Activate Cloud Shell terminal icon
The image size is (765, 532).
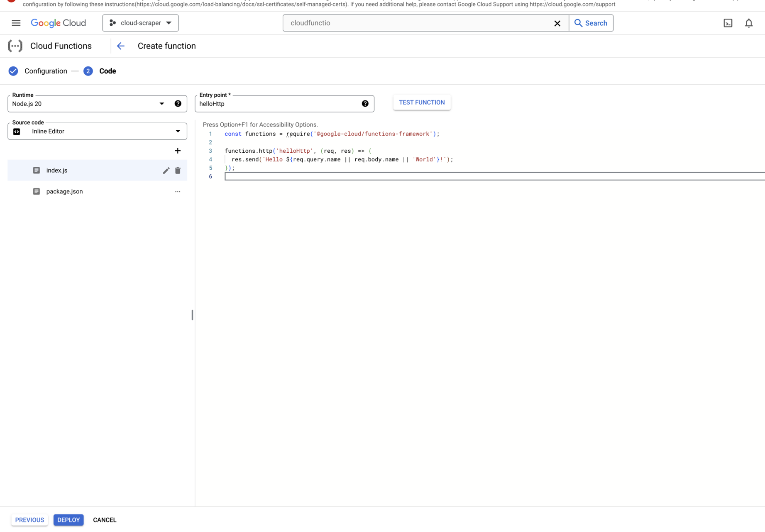tap(728, 23)
